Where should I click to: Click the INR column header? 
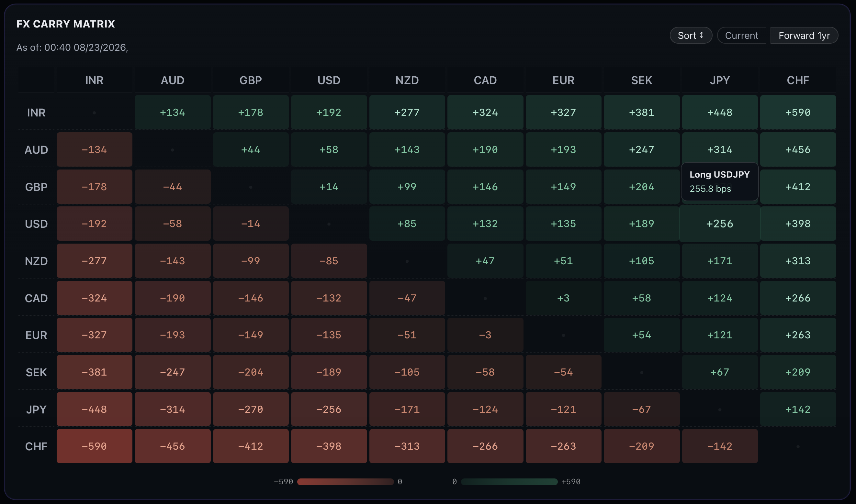point(94,80)
